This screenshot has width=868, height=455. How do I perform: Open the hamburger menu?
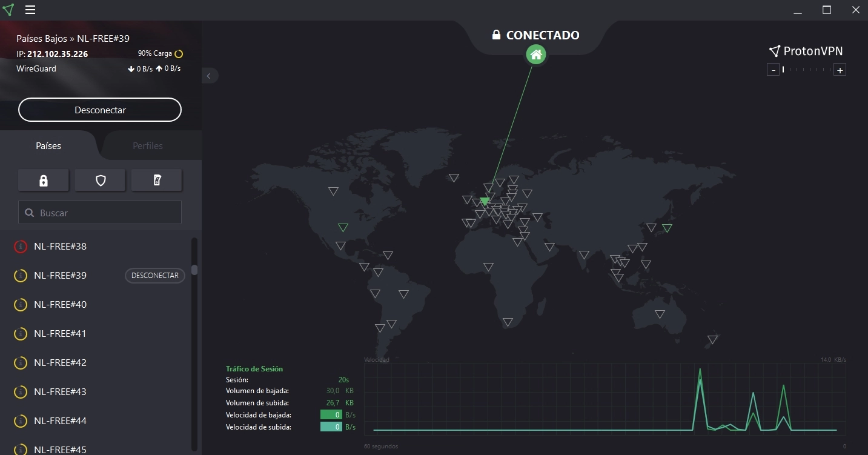(30, 10)
